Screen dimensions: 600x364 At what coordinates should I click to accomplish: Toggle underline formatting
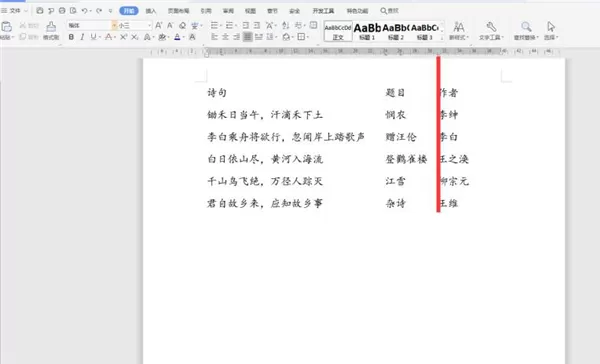[x=93, y=37]
